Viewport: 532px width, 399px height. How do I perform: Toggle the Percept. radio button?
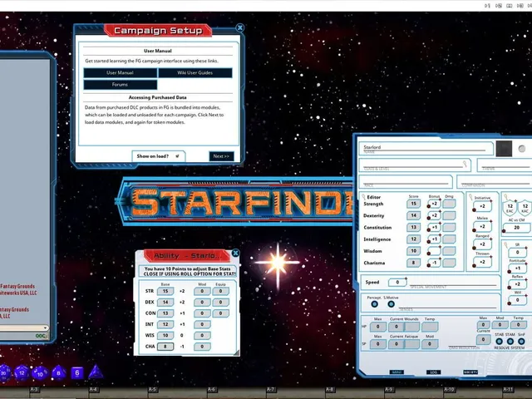pos(375,304)
